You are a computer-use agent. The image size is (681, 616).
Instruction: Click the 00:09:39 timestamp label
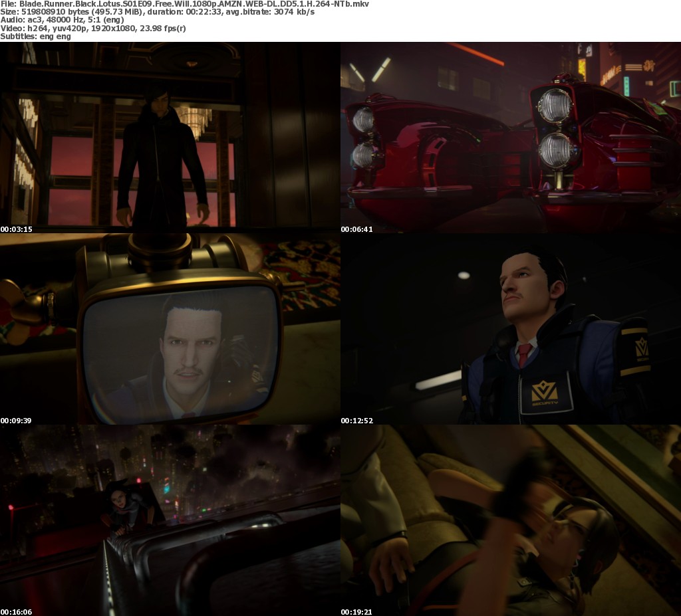(16, 421)
